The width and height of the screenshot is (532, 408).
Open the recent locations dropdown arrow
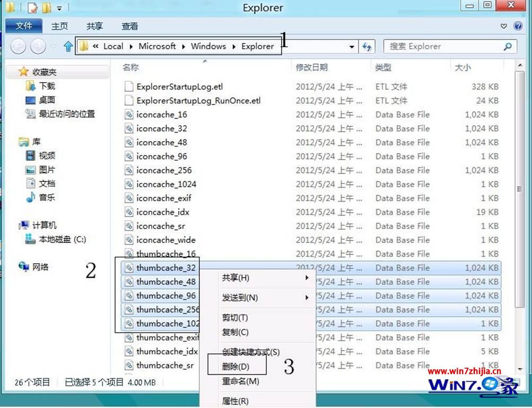(53, 46)
